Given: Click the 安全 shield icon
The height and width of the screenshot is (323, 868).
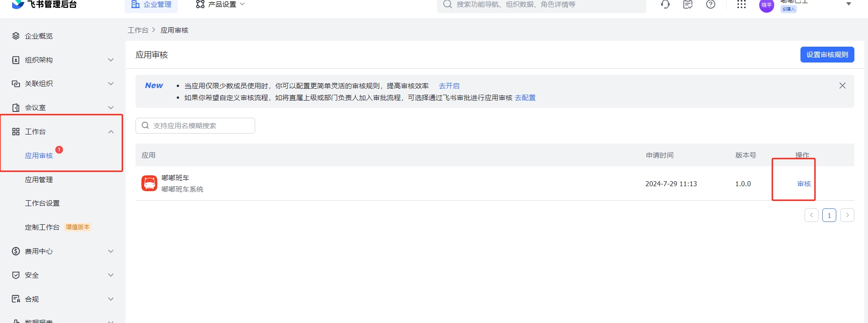Looking at the screenshot, I should (x=16, y=275).
